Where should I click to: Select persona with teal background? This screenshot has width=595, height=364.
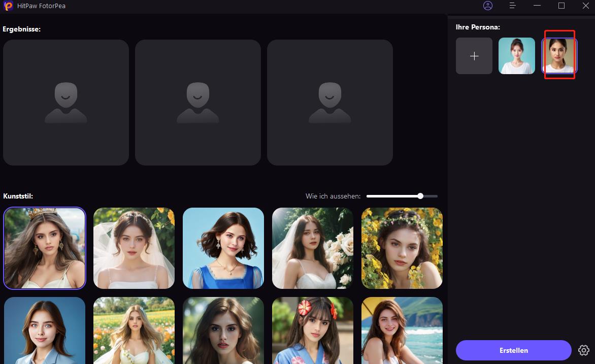[517, 56]
